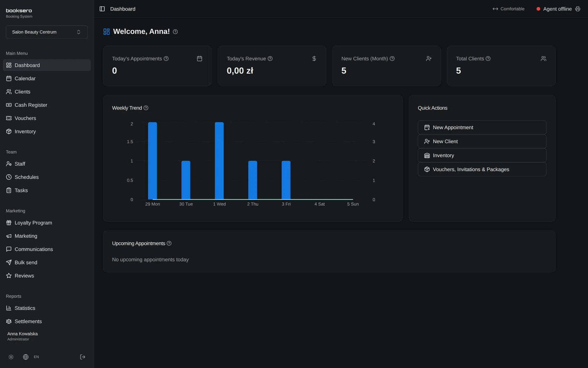This screenshot has width=588, height=368.
Task: Open Dashboard in the main menu
Action: [x=47, y=65]
